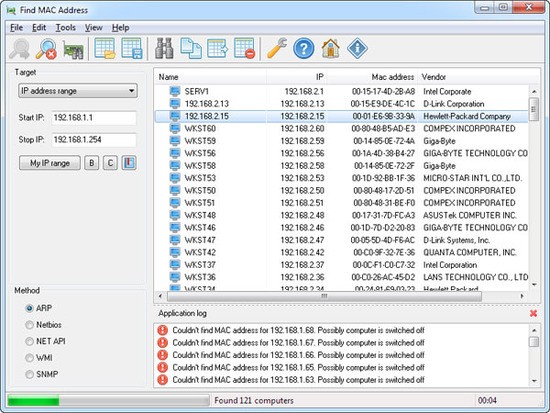Select the Netbios method radio button
This screenshot has width=550, height=413.
coord(29,325)
